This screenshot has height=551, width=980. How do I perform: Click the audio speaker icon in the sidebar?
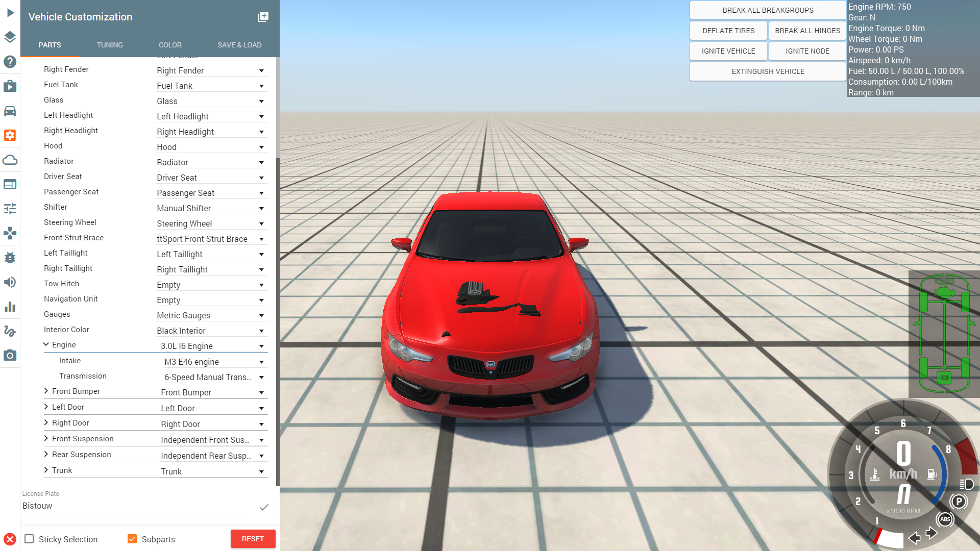(10, 282)
